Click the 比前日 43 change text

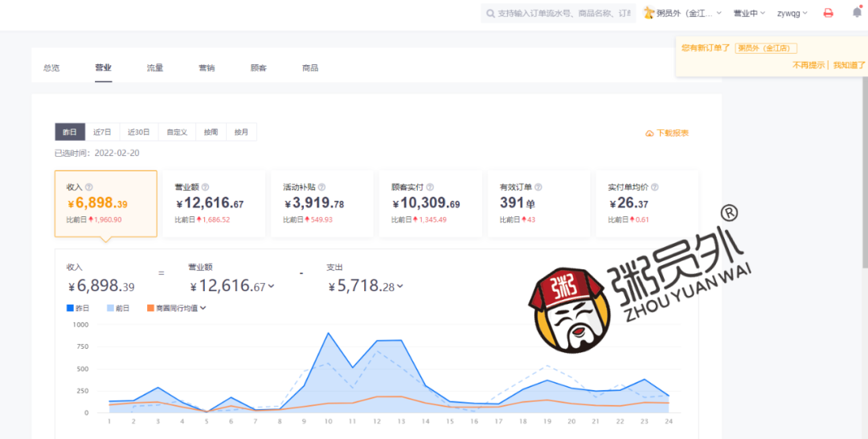(518, 219)
